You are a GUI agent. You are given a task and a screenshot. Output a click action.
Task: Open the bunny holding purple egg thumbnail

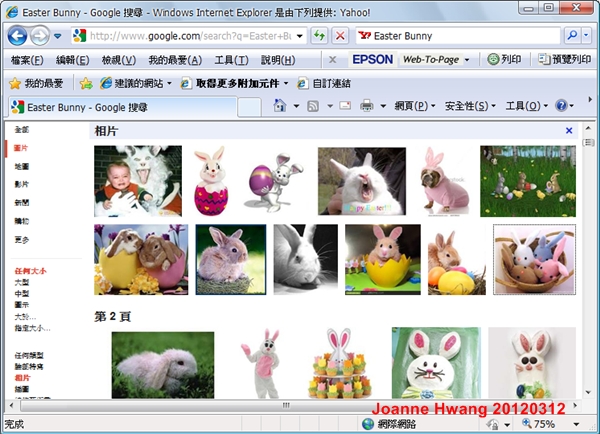tap(274, 183)
